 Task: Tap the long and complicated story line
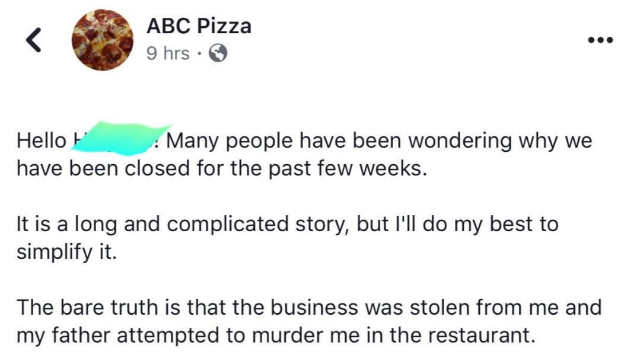[x=287, y=226]
